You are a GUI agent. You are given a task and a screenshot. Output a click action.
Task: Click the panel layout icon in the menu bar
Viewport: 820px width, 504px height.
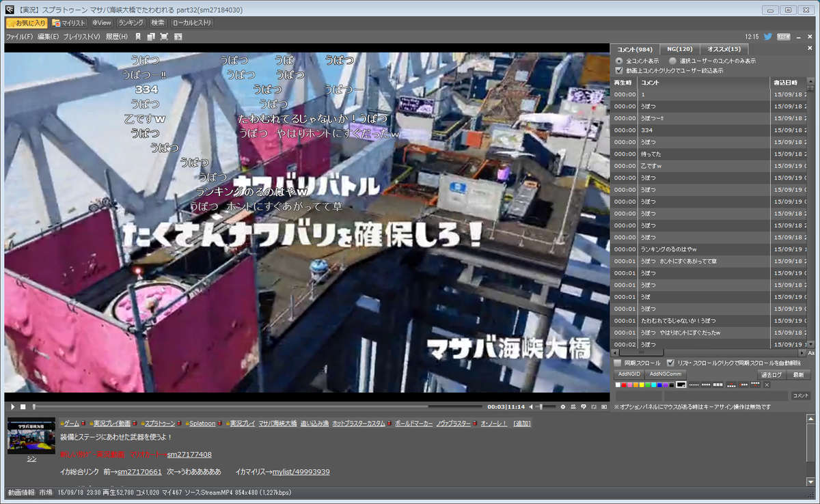coord(178,36)
